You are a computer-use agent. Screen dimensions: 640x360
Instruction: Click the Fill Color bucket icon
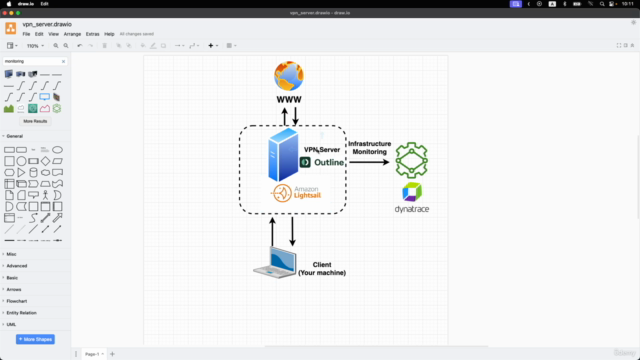(x=143, y=46)
